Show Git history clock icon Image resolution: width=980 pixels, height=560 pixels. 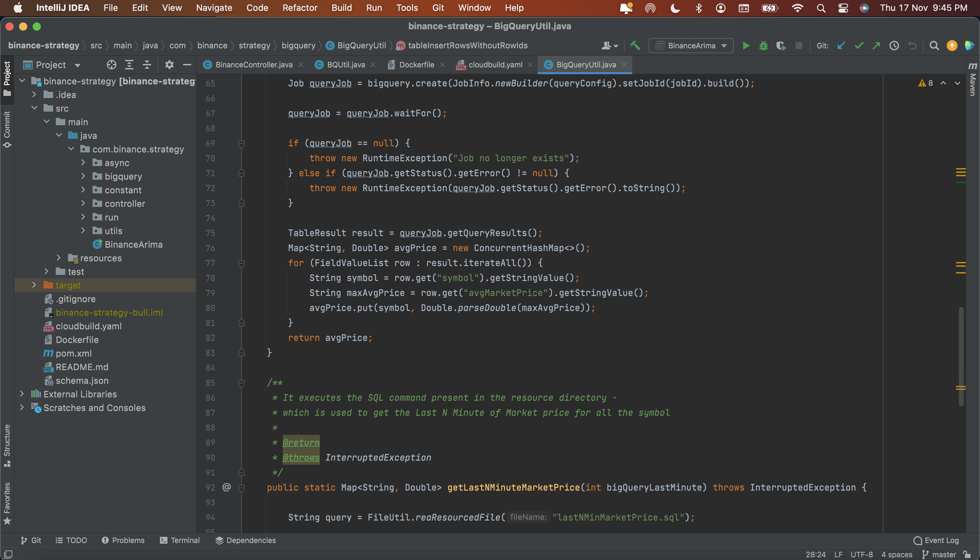point(894,45)
